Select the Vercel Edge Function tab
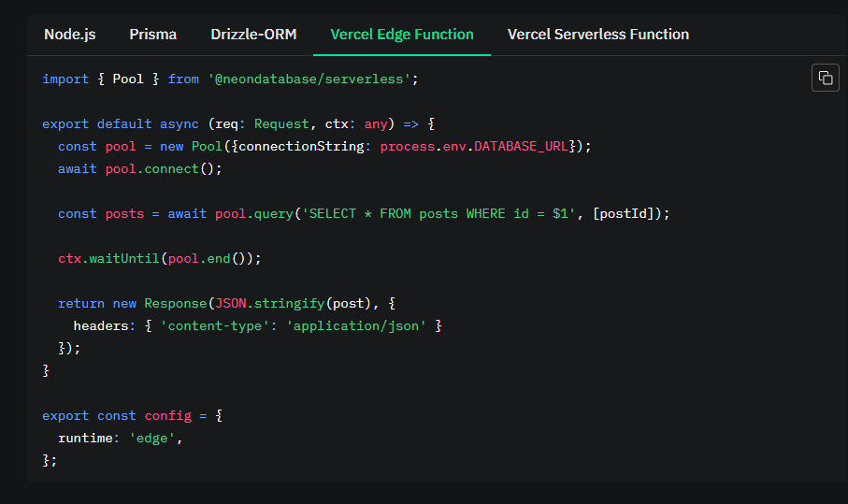 (x=402, y=35)
